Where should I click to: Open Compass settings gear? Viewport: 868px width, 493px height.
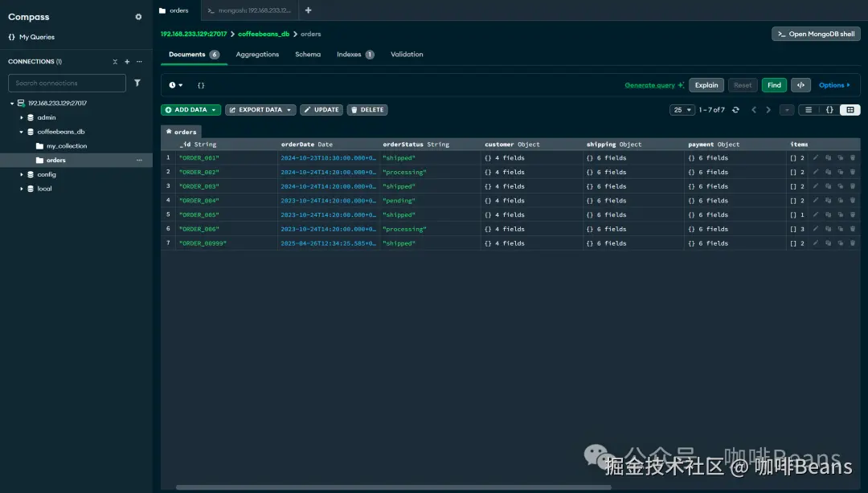(138, 17)
